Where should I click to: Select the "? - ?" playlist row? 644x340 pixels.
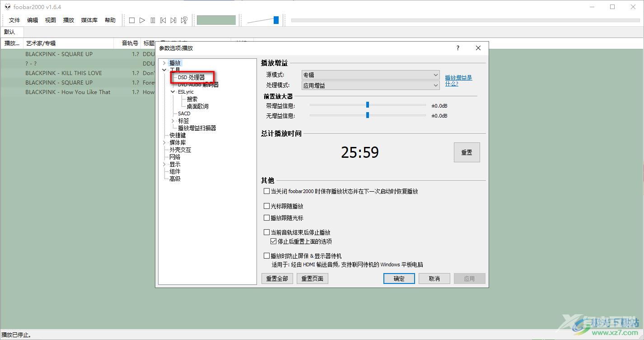tap(78, 63)
